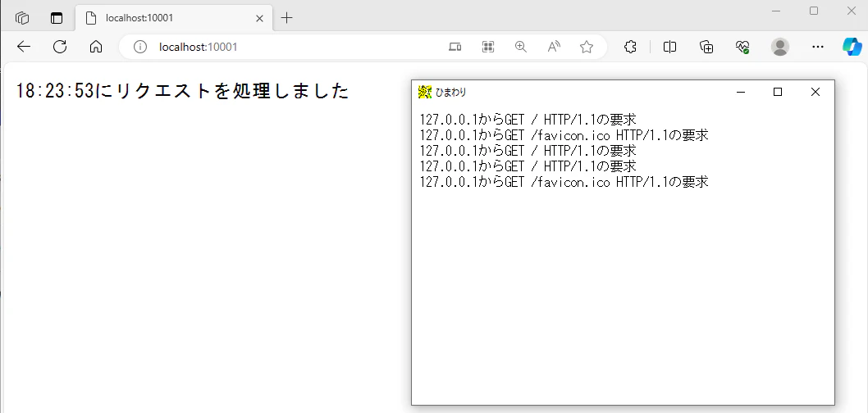Reload the localhost:10001 page
The height and width of the screenshot is (413, 868).
(x=60, y=47)
